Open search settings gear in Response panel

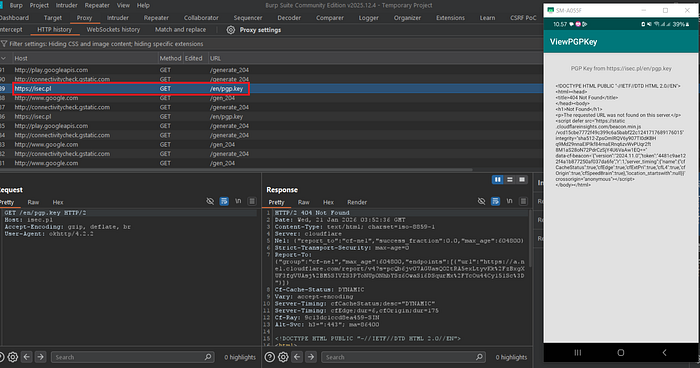[x=283, y=357]
